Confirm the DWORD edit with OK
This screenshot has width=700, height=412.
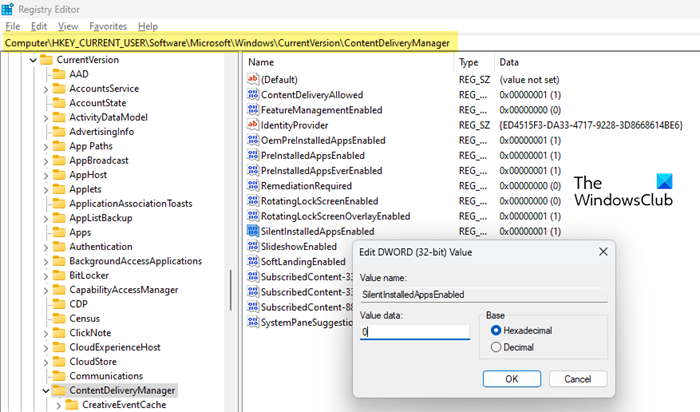click(x=512, y=379)
